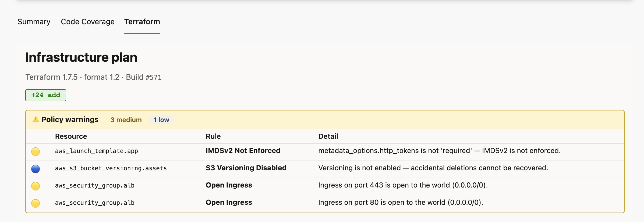Open the aws_launch_template.app resource
Screen dimensions: 644x222
pyautogui.click(x=96, y=151)
